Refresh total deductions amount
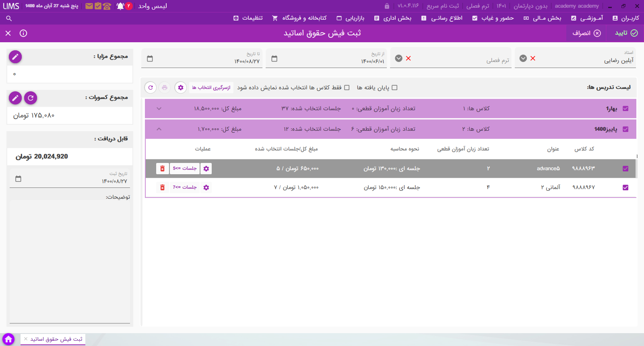Screen dimensions: 644x346 coord(31,98)
